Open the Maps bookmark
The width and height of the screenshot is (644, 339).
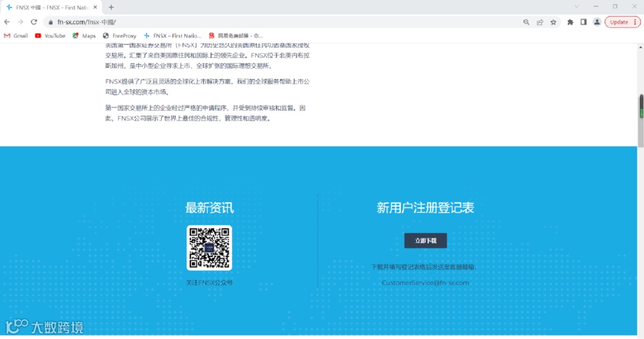click(84, 36)
